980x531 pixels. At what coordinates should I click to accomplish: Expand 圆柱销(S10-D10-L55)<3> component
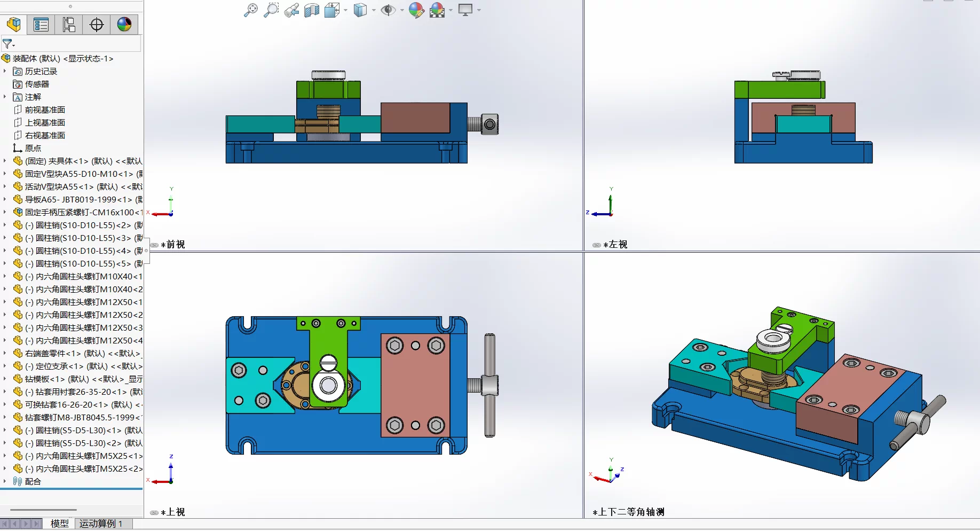coord(5,238)
